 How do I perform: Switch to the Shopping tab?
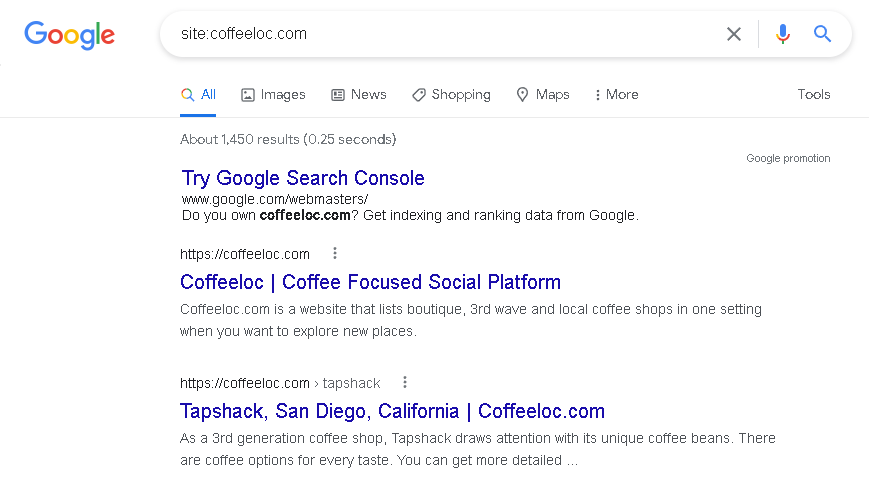click(451, 95)
